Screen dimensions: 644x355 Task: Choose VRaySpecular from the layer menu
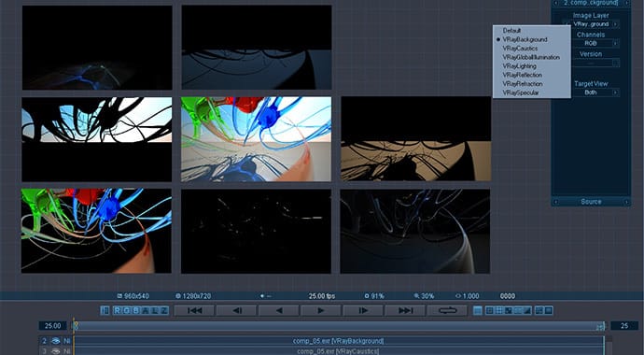[x=521, y=92]
